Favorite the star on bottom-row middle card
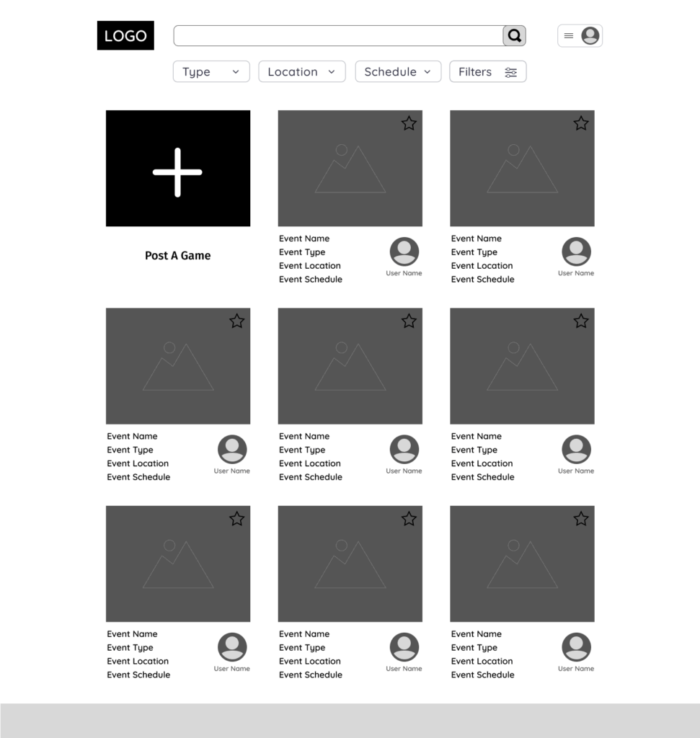Viewport: 700px width, 738px height. (409, 519)
